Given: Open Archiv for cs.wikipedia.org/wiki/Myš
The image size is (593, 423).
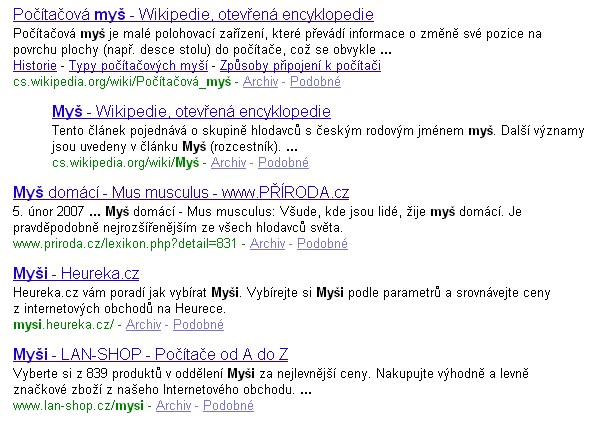Looking at the screenshot, I should click(x=228, y=162).
